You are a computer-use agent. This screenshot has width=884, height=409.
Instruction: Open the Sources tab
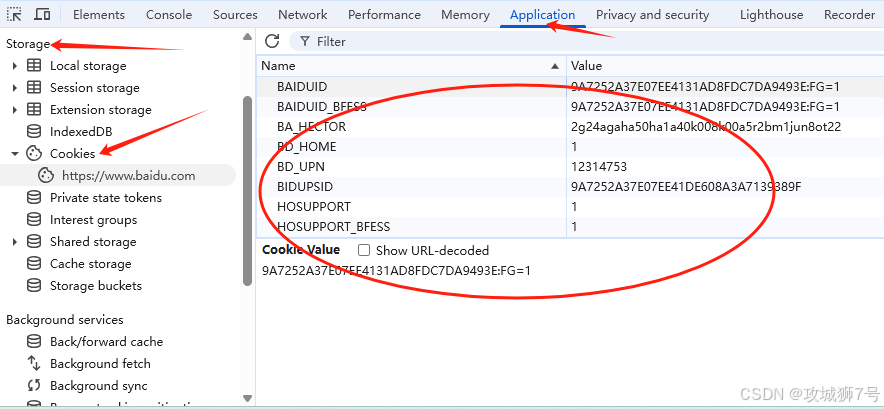(x=235, y=15)
